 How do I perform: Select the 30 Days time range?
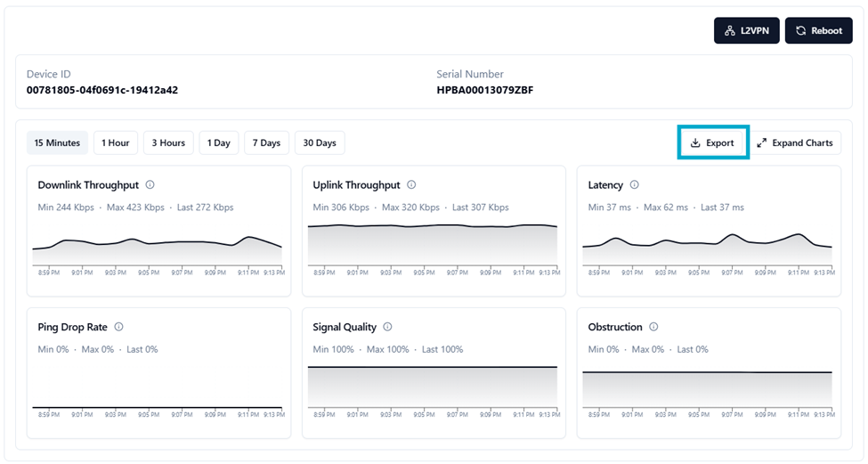coord(320,142)
